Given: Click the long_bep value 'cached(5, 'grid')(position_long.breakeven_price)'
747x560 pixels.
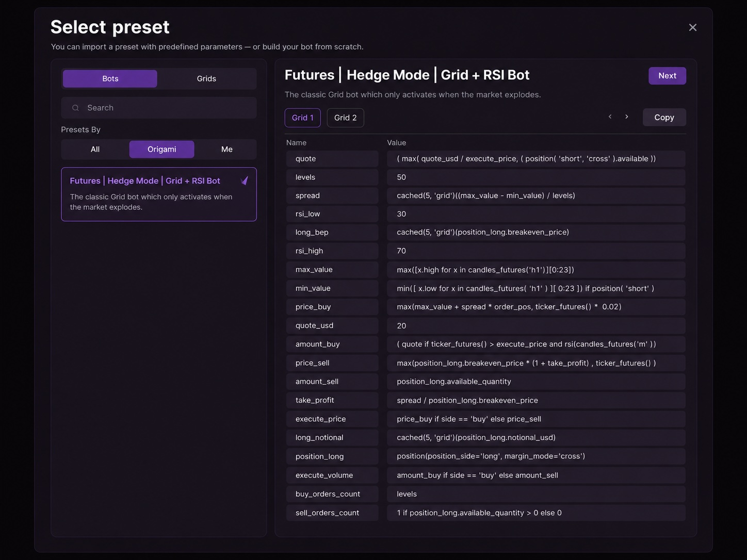Looking at the screenshot, I should click(536, 233).
